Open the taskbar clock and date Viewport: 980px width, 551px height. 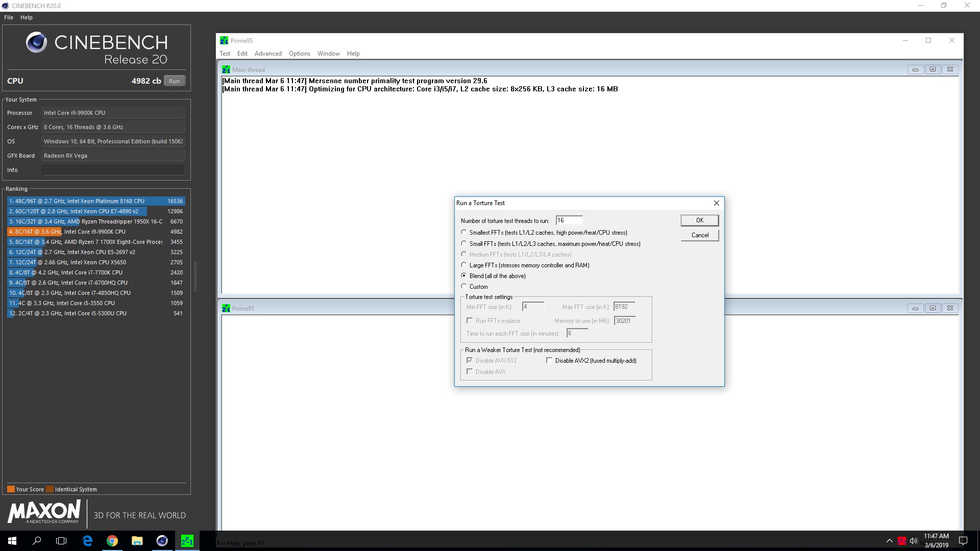pyautogui.click(x=936, y=541)
